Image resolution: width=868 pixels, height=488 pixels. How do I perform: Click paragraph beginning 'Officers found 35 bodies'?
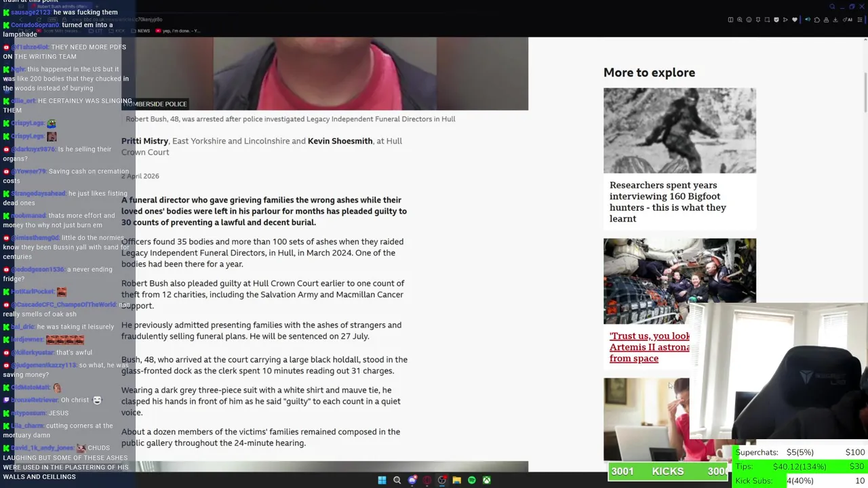(262, 253)
